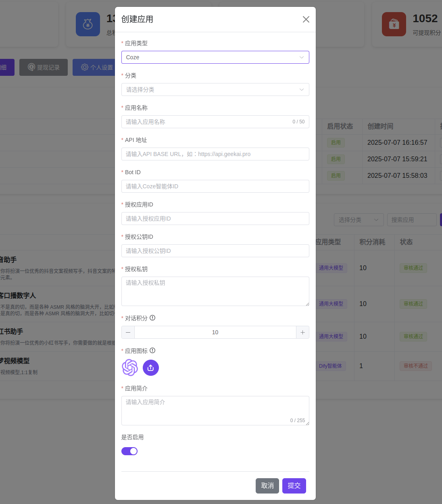Click the purple upload icon button

[x=151, y=368]
